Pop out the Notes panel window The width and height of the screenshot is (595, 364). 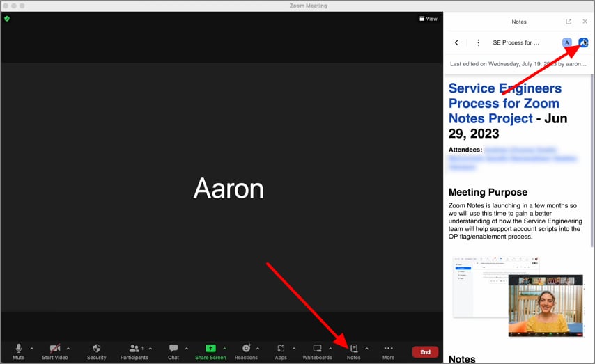(x=569, y=22)
